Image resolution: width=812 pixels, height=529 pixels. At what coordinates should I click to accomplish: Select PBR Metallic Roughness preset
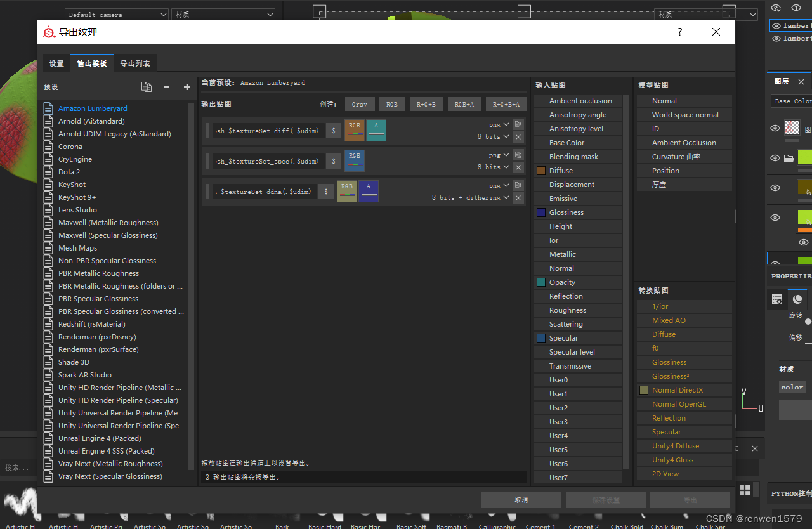point(98,273)
